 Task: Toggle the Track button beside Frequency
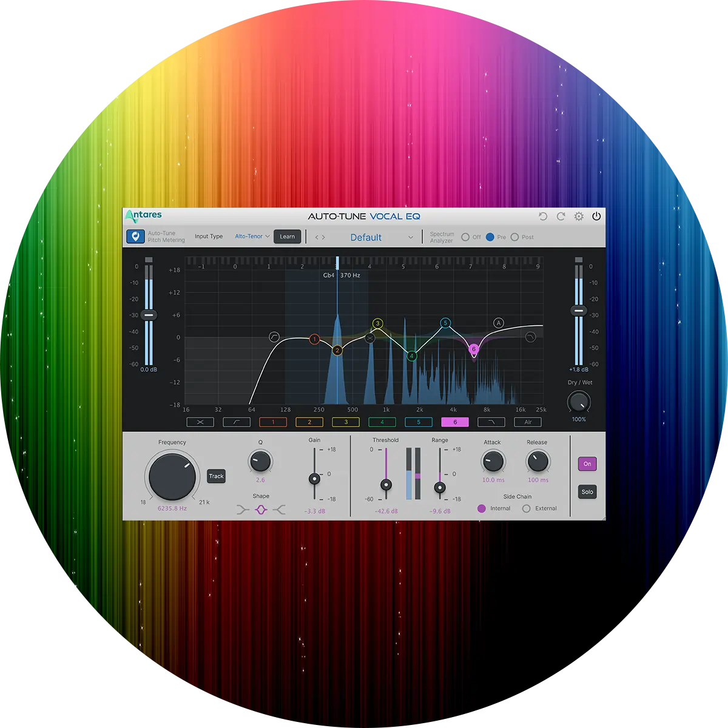[217, 476]
